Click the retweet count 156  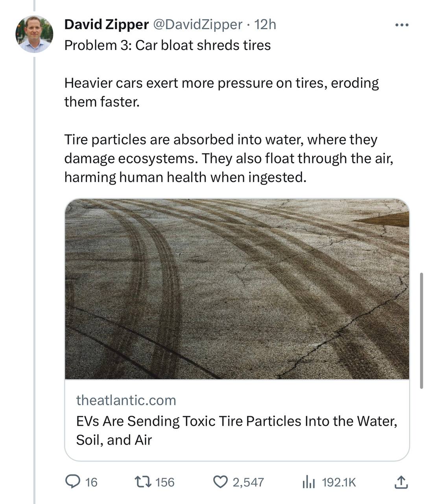(x=165, y=482)
